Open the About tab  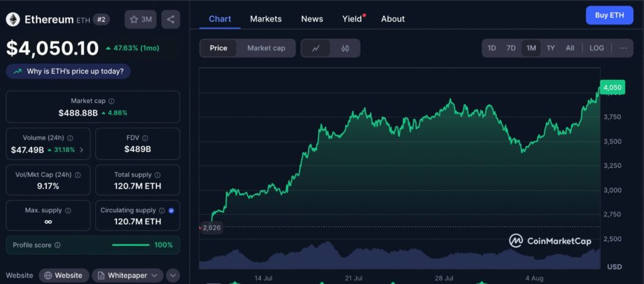tap(392, 19)
